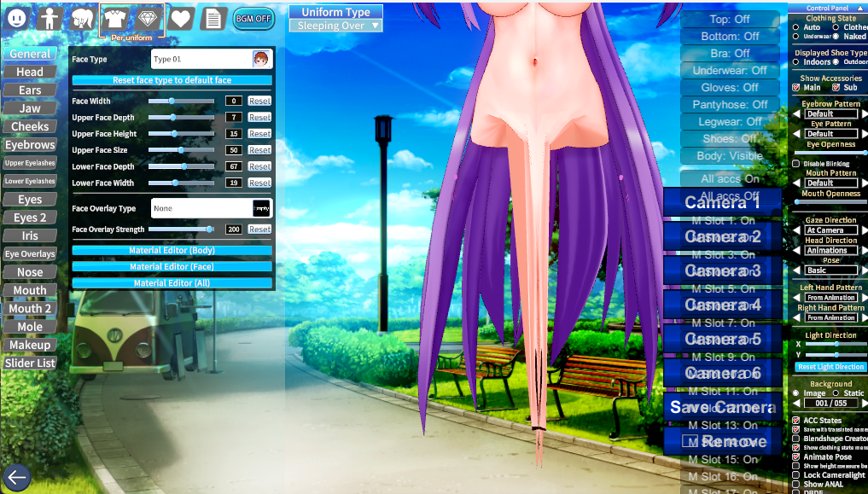Screen dimensions: 868x494
Task: Click the Face Overlay Type Empty thumbnail
Action: [x=261, y=208]
